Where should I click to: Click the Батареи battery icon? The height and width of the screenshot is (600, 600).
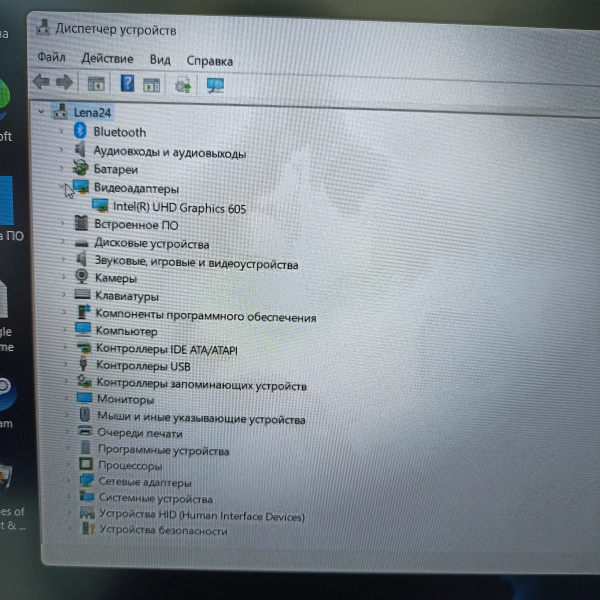pos(80,168)
